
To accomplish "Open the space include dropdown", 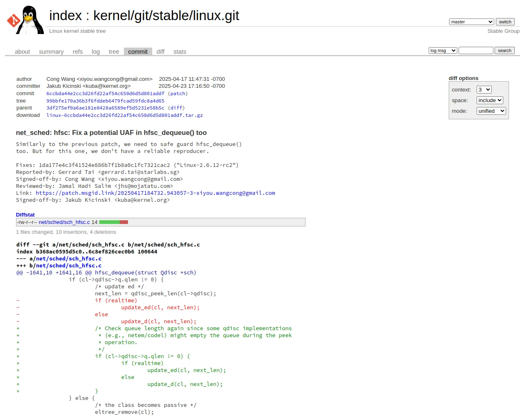I will click(490, 100).
